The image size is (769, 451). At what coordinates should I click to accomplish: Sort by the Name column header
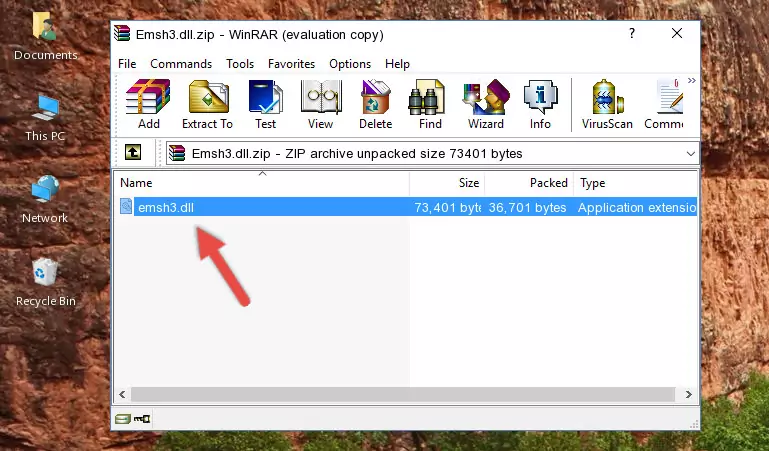[x=262, y=183]
